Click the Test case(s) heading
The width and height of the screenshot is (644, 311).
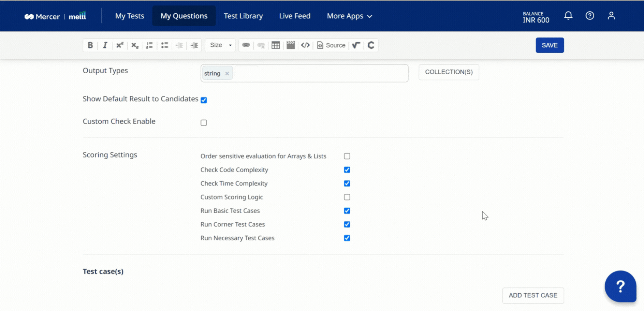[x=103, y=271]
